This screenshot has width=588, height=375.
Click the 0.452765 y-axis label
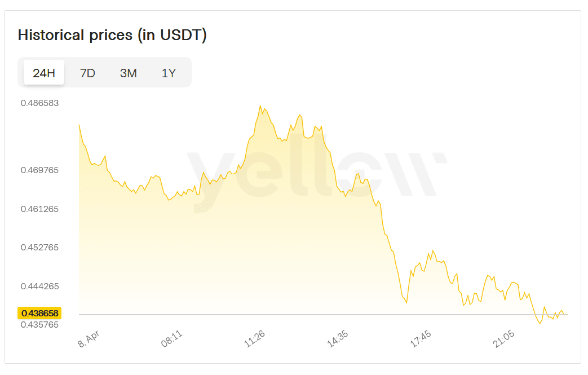coord(39,247)
